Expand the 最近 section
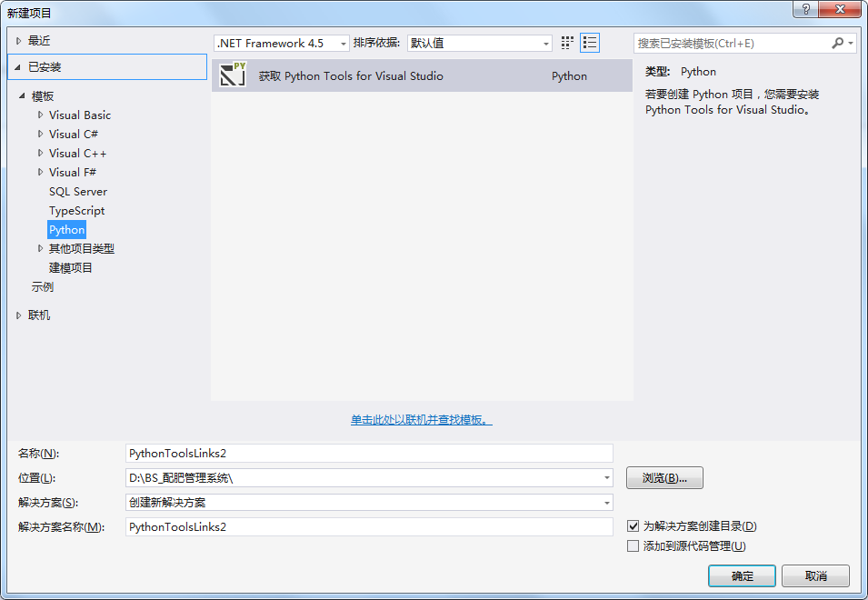The image size is (868, 600). 18,40
